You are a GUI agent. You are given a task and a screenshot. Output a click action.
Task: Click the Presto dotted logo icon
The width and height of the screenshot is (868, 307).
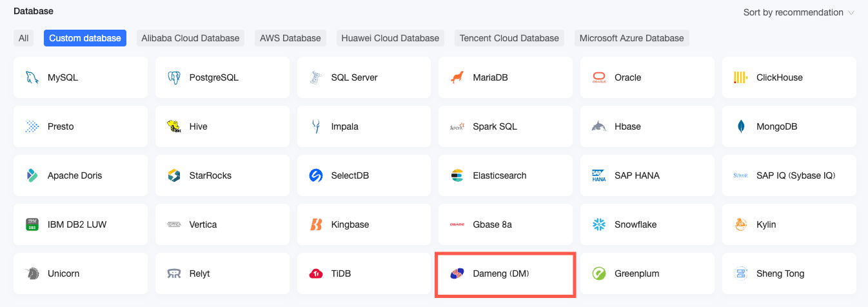[32, 126]
